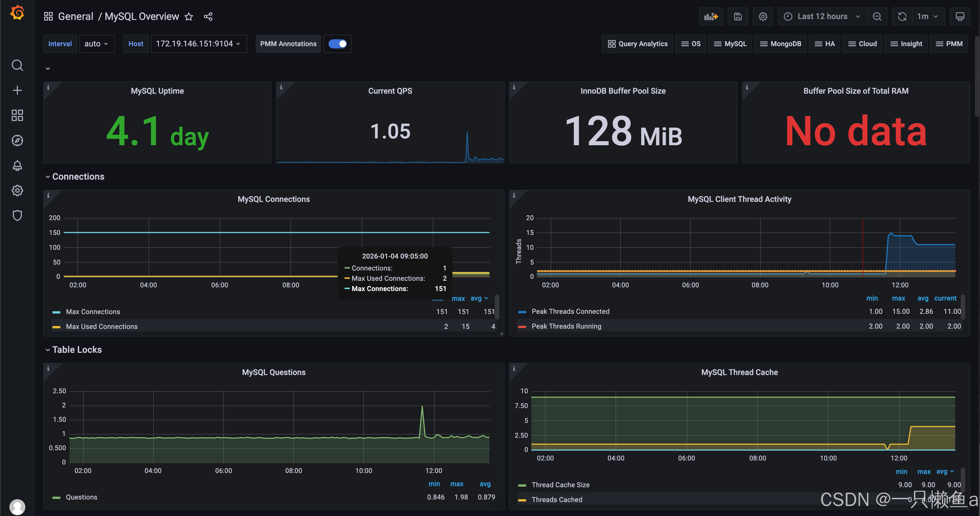The image size is (980, 516).
Task: Click the refresh dashboard icon
Action: (902, 16)
